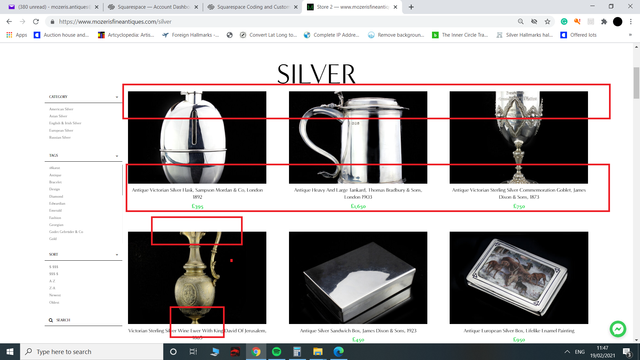Open the notifications action center
The width and height of the screenshot is (640, 360).
[x=627, y=351]
